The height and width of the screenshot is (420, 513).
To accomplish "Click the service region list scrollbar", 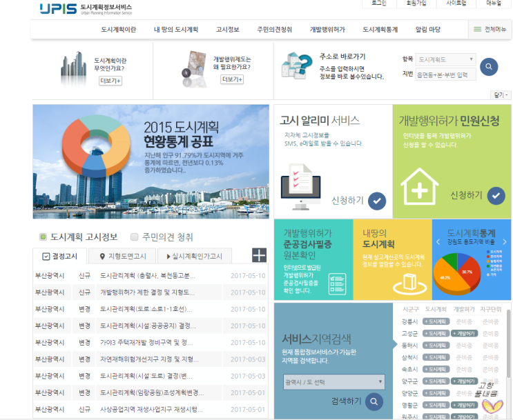I will 508,343.
